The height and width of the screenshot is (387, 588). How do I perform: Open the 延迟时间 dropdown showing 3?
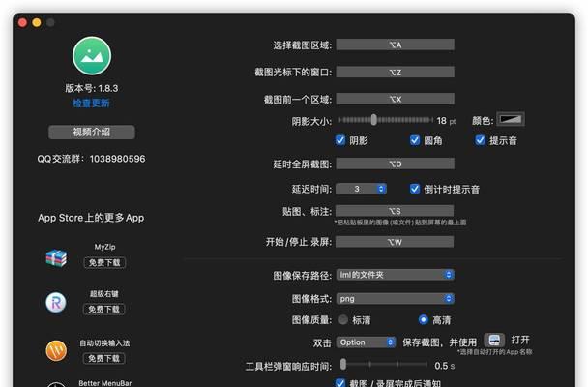(361, 189)
